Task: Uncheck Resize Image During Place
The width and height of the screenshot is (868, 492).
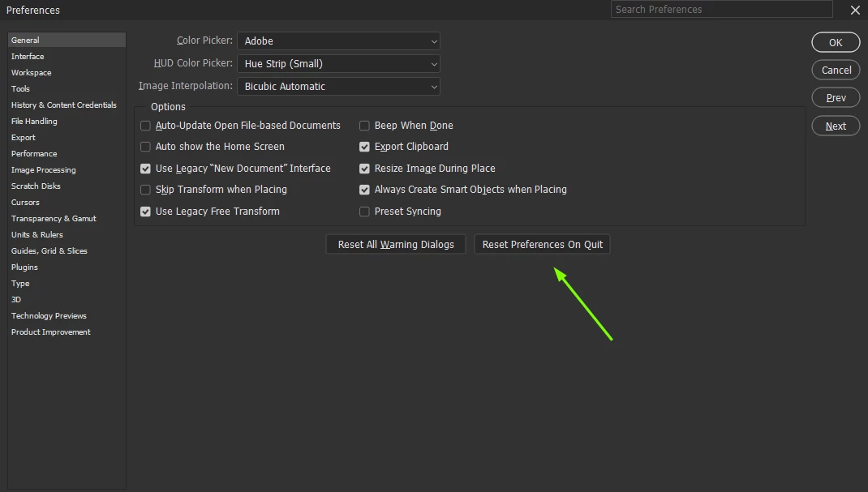Action: (364, 169)
